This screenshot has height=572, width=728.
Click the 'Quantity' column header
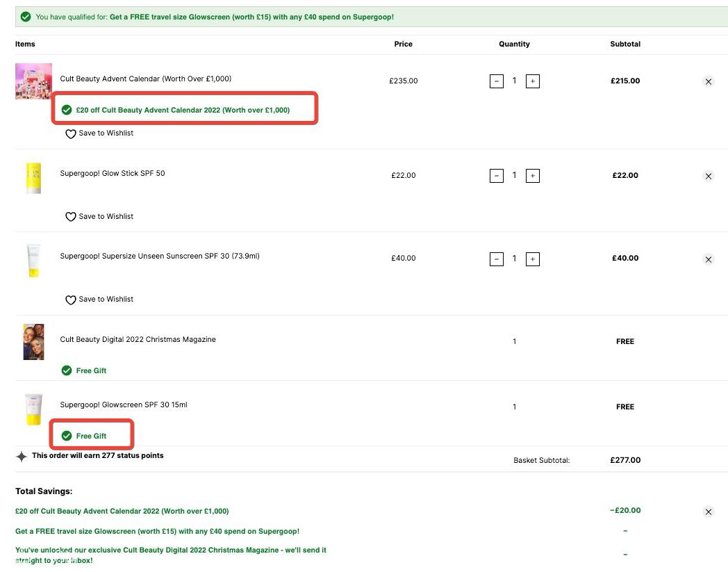click(514, 44)
